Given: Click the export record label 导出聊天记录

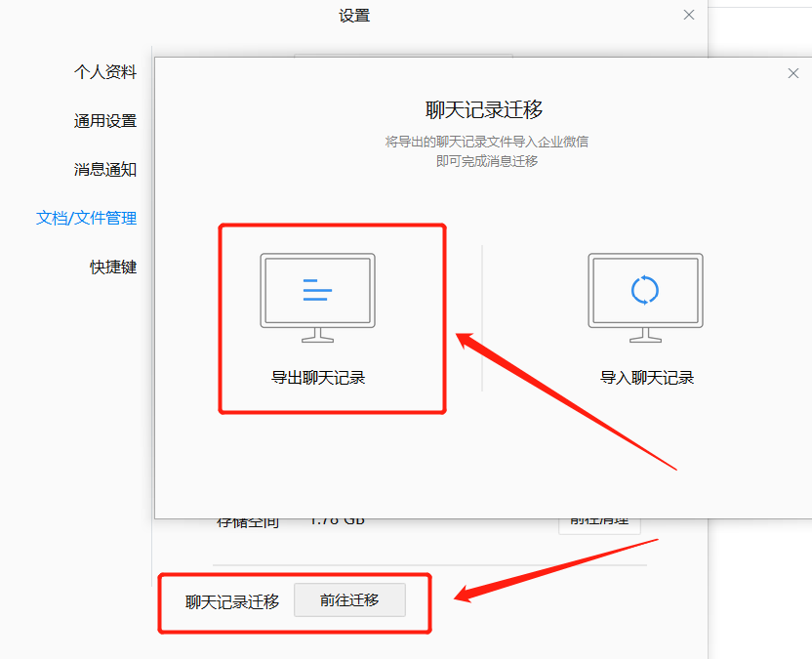Looking at the screenshot, I should (315, 379).
